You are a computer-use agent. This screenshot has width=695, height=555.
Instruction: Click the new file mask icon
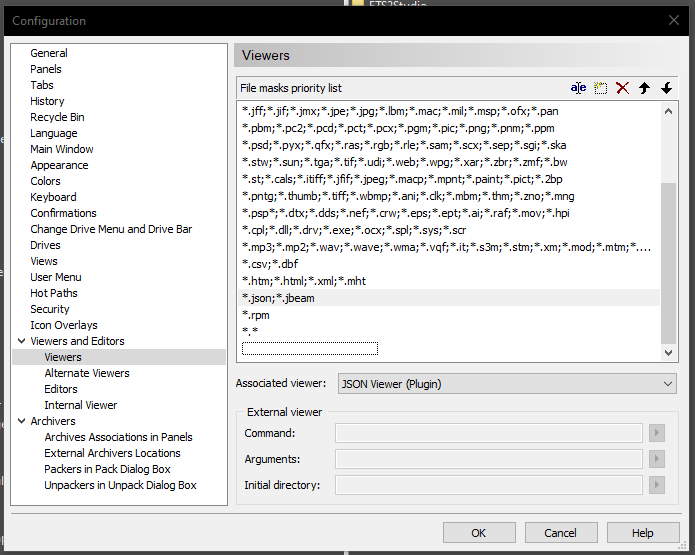[x=600, y=88]
